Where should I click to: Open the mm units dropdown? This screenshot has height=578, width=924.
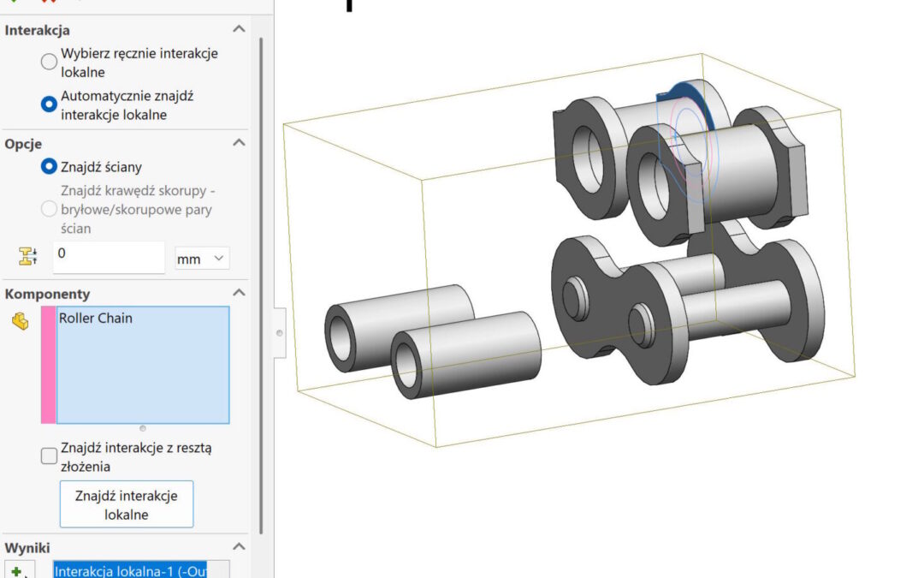[x=202, y=258]
